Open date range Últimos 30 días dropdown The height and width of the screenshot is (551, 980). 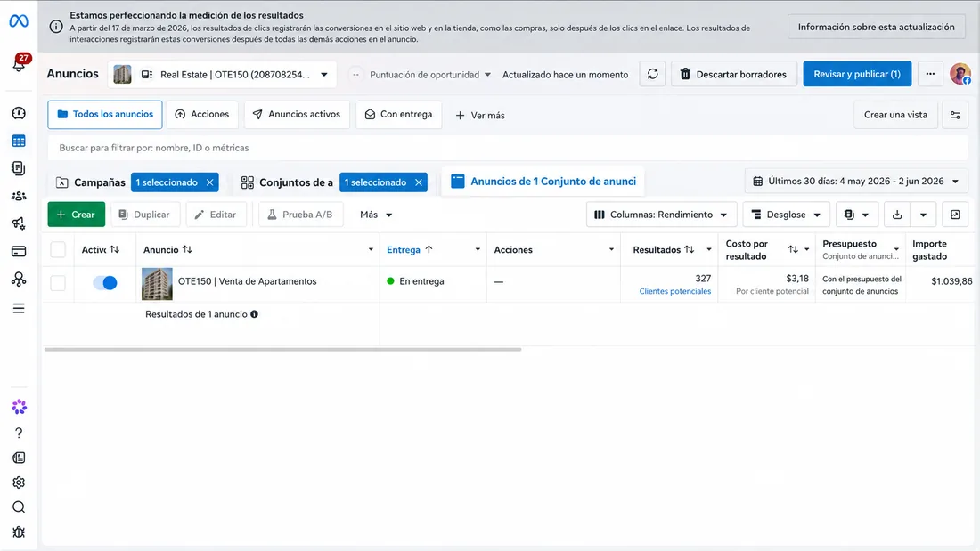coord(856,182)
